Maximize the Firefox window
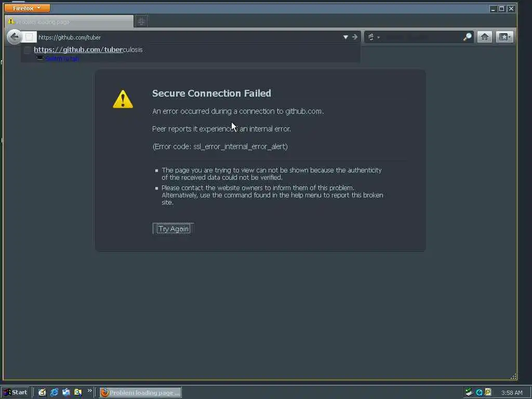Screen dimensions: 532x399 coord(501,9)
